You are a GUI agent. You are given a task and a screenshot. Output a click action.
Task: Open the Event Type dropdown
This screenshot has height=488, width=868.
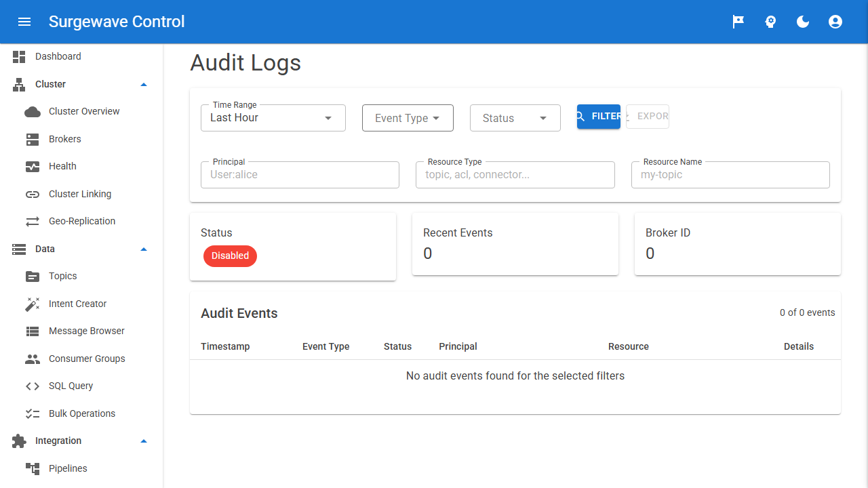pos(408,118)
